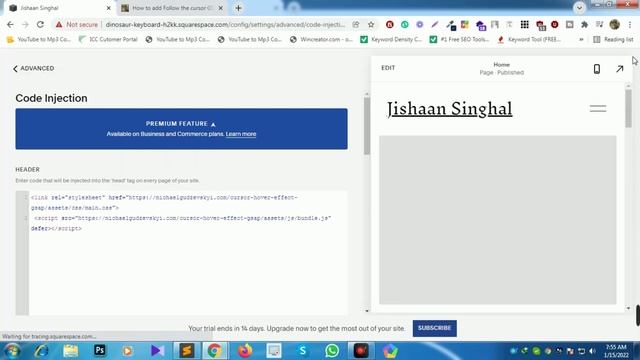This screenshot has height=360, width=640.
Task: Go forward one page in the browser
Action: [x=25, y=24]
